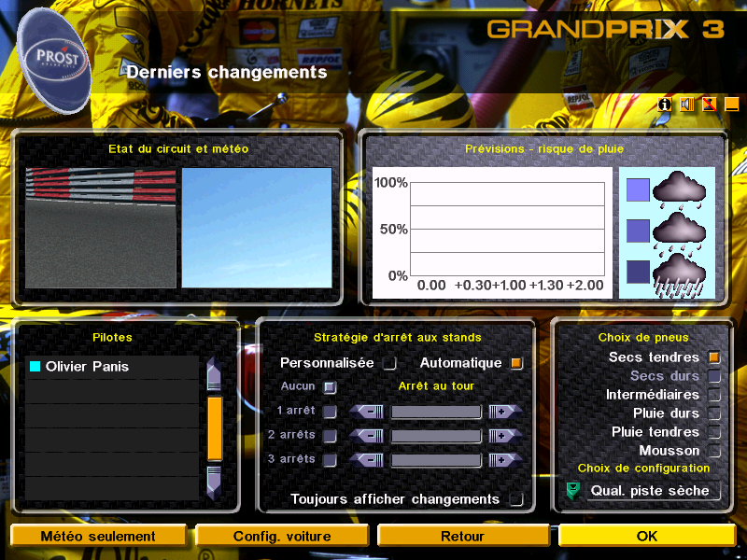
Task: Click the orange minimize-style icon
Action: coord(732,105)
